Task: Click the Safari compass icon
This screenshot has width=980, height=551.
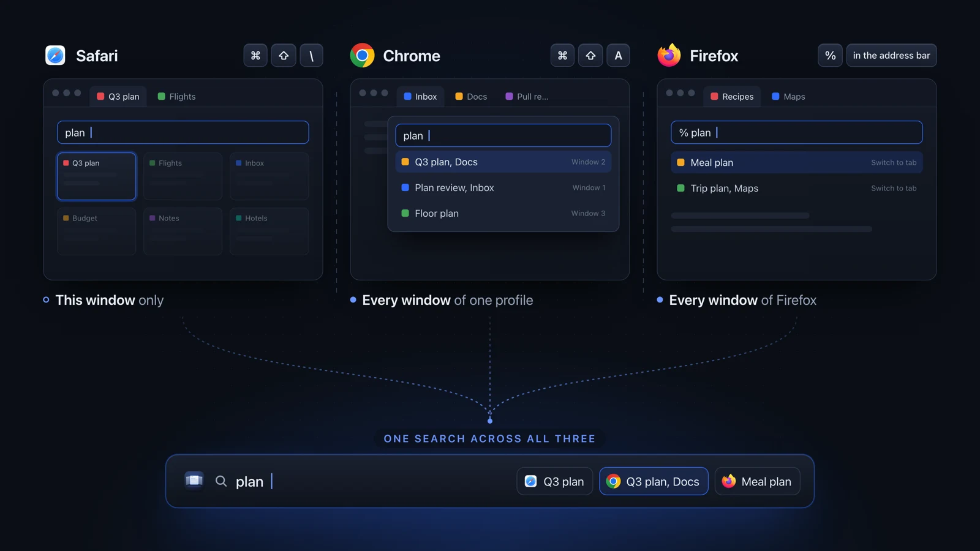Action: 55,55
